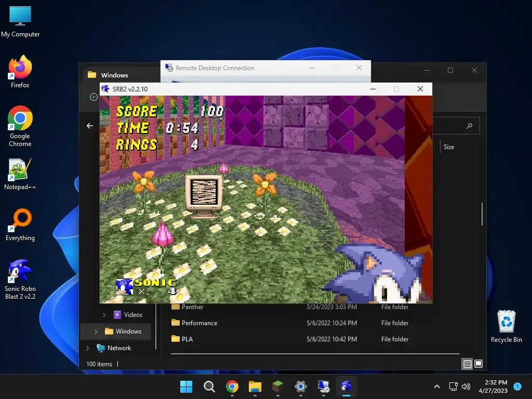Click the Explorer search box
Image resolution: width=532 pixels, height=399 pixels.
click(x=456, y=126)
